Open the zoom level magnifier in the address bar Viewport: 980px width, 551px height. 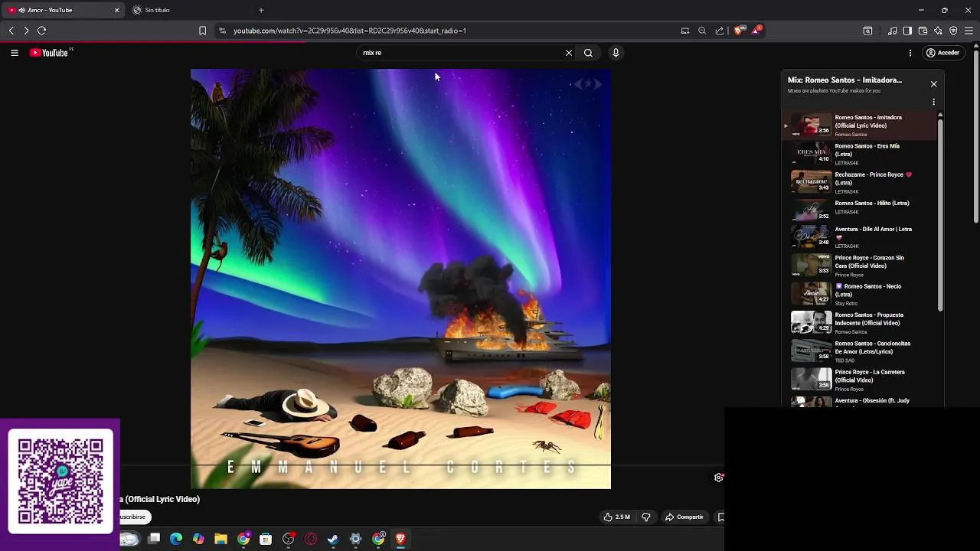click(702, 31)
